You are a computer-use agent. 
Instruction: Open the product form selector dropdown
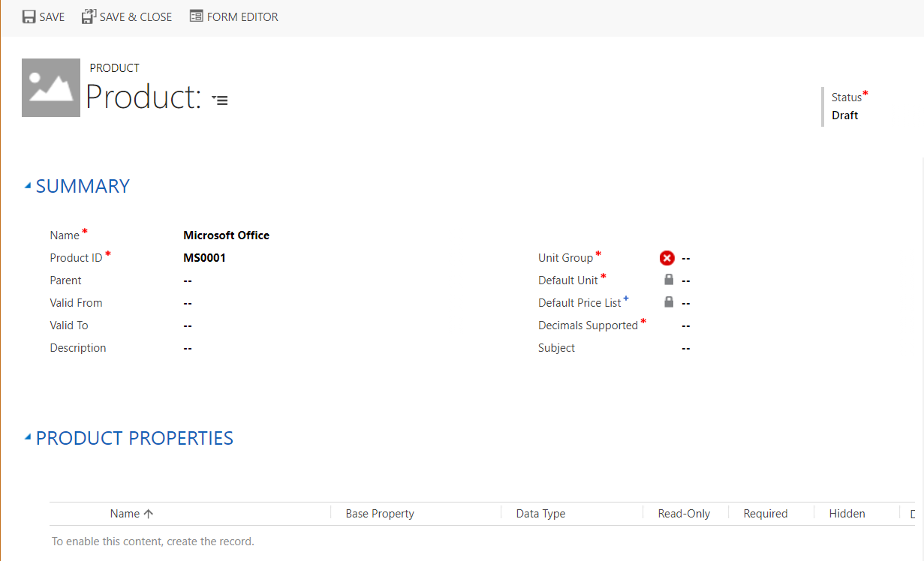(220, 100)
